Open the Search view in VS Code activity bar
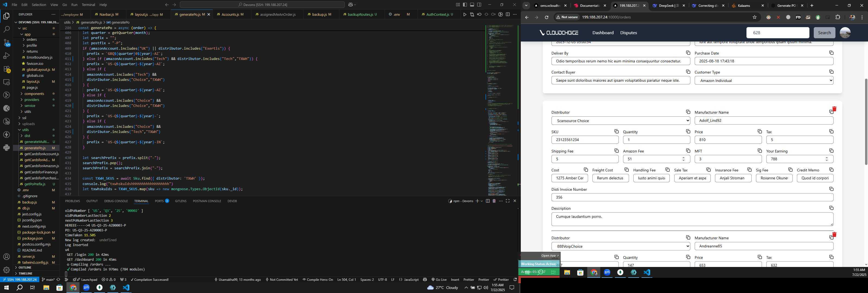Screen dimensions: 868x293 [7, 29]
